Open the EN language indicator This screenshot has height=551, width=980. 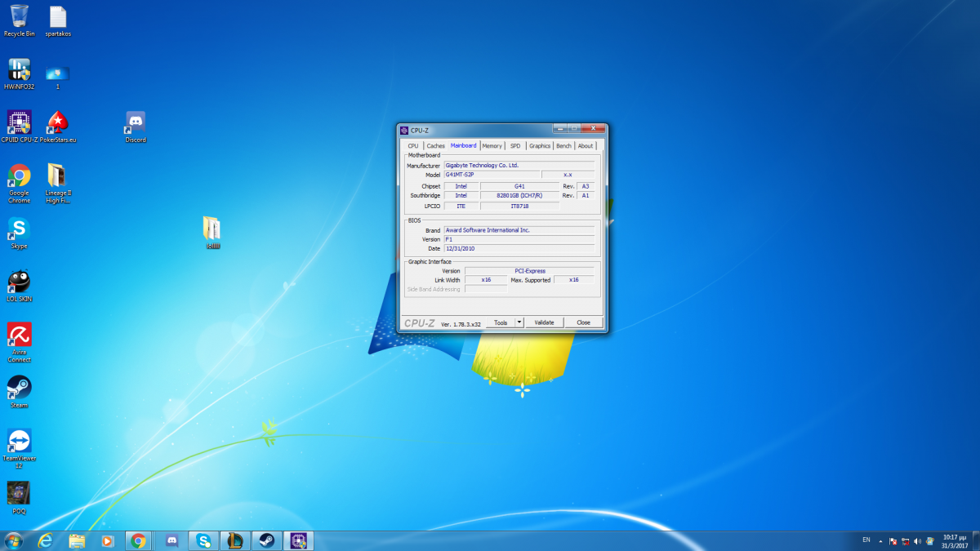tap(866, 540)
